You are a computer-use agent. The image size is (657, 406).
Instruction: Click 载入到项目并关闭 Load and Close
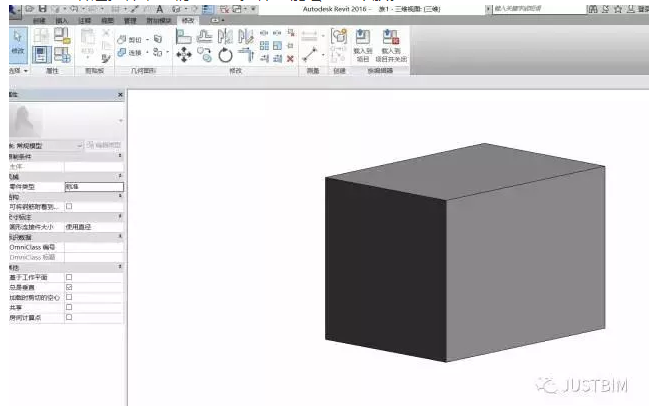391,46
